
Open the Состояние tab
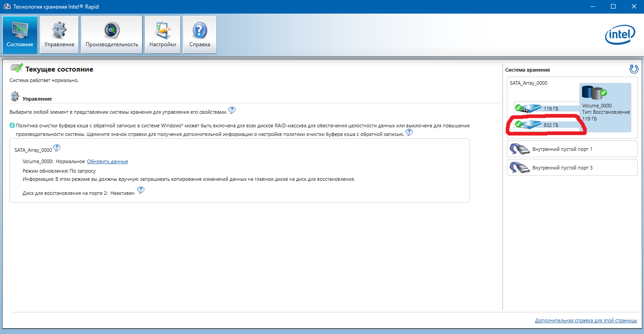(x=20, y=35)
